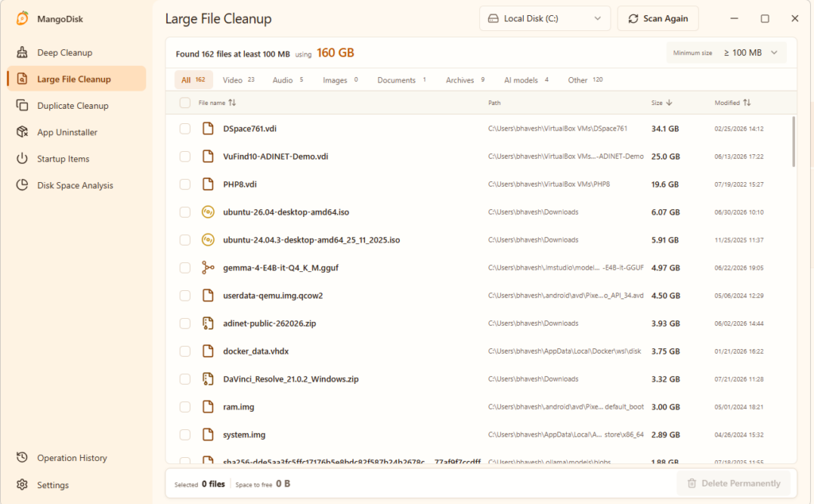The width and height of the screenshot is (814, 504).
Task: Click the 34.1 GB size value
Action: coord(665,128)
